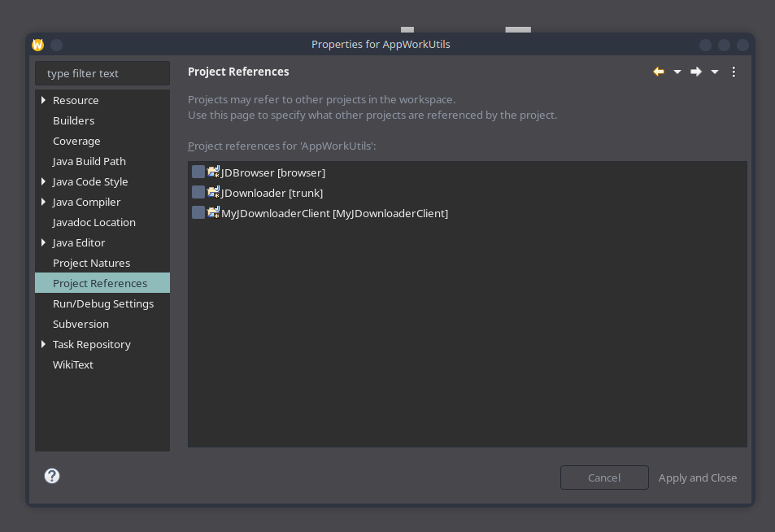Select the Java Compiler label

click(x=86, y=203)
